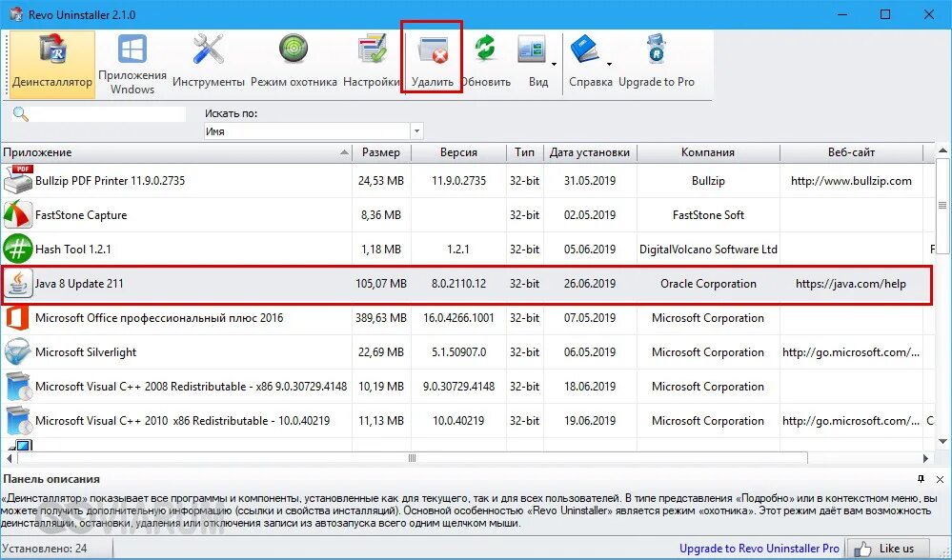Screen dimensions: 952x560
Task: Select Visual C++ 2010 Redistributable icon
Action: click(x=18, y=420)
